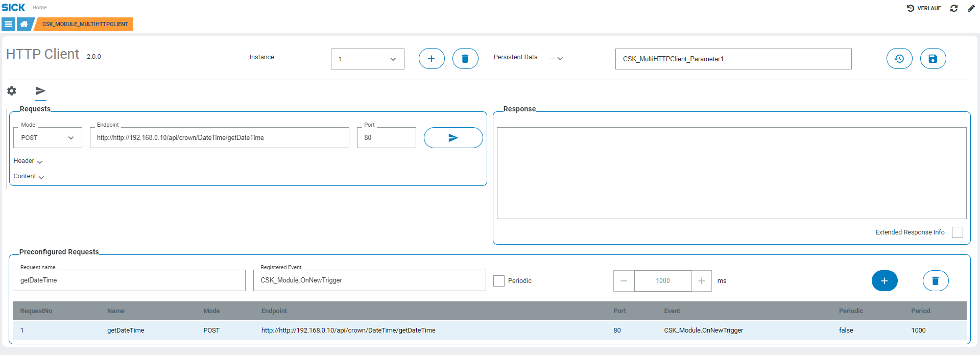Image resolution: width=980 pixels, height=355 pixels.
Task: Enable the Extended Response Info checkbox
Action: 958,232
